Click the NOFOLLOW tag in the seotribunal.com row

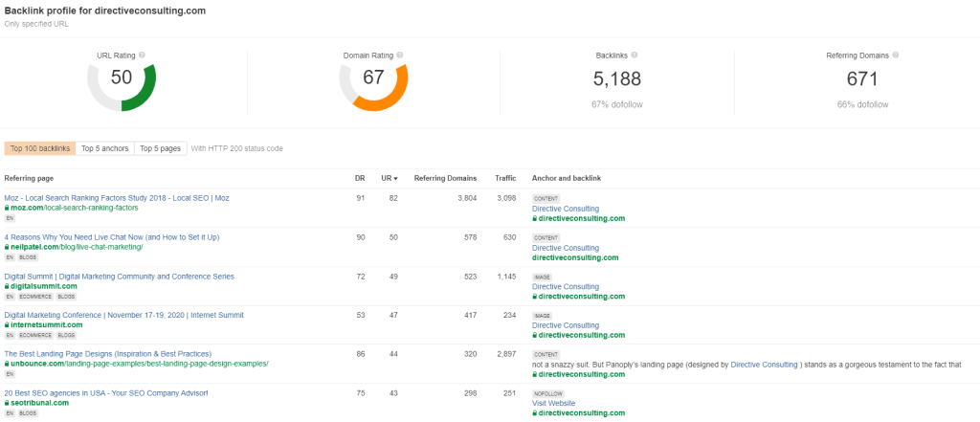point(548,394)
